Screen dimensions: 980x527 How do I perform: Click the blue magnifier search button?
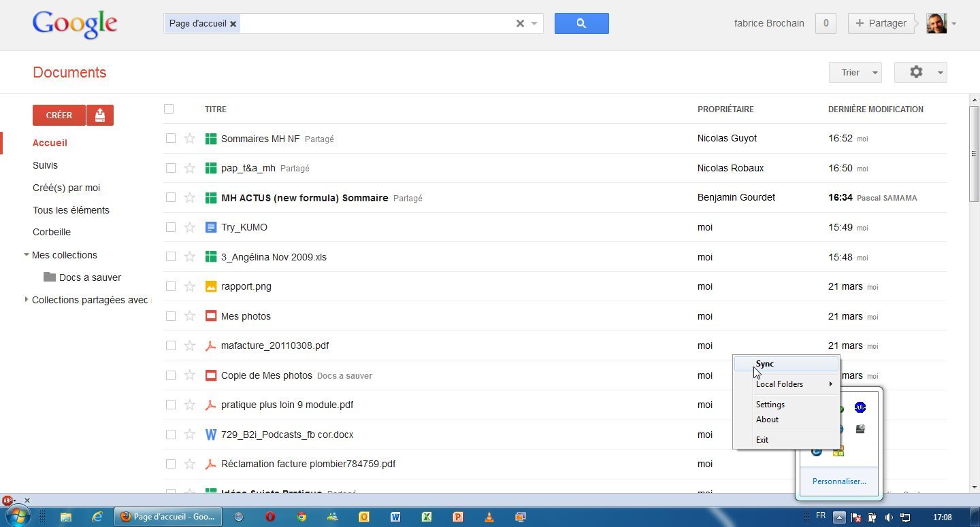tap(581, 23)
